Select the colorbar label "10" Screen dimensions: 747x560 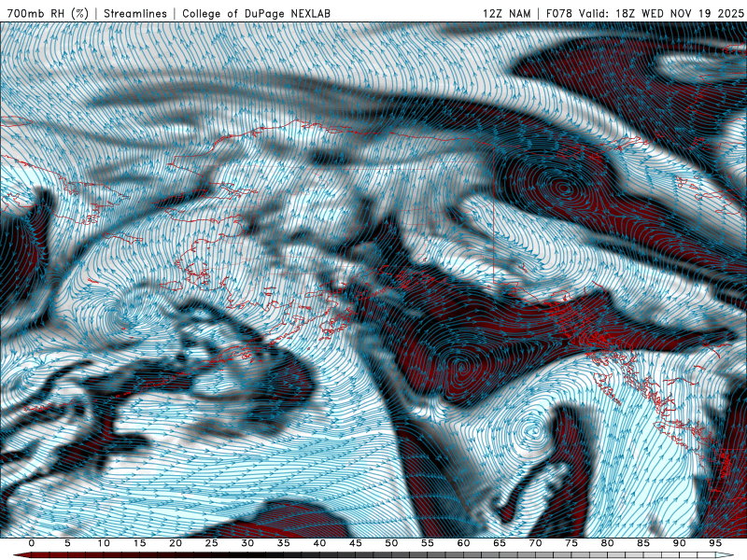104,543
